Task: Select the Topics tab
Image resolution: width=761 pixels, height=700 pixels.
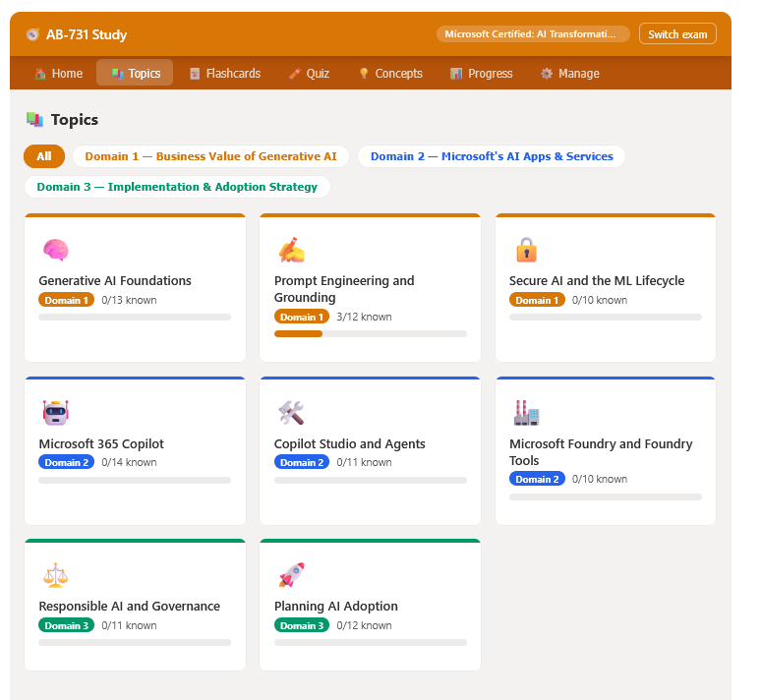Action: [x=135, y=74]
